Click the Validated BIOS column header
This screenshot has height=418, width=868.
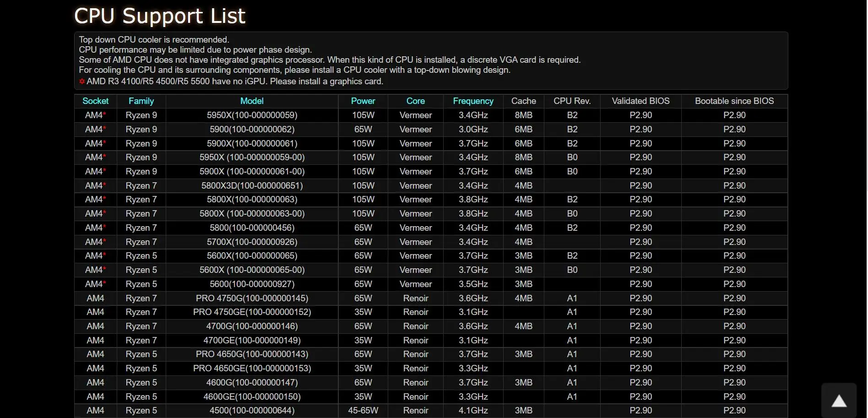641,101
